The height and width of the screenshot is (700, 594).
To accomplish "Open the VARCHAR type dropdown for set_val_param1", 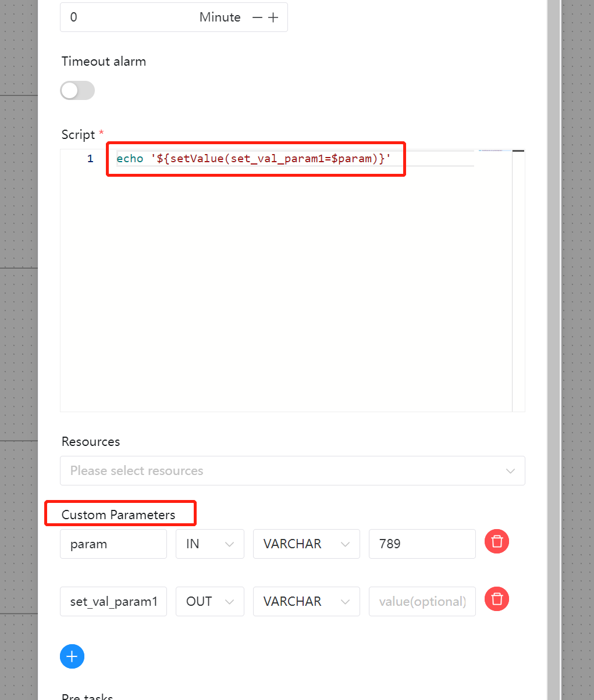I will point(306,601).
